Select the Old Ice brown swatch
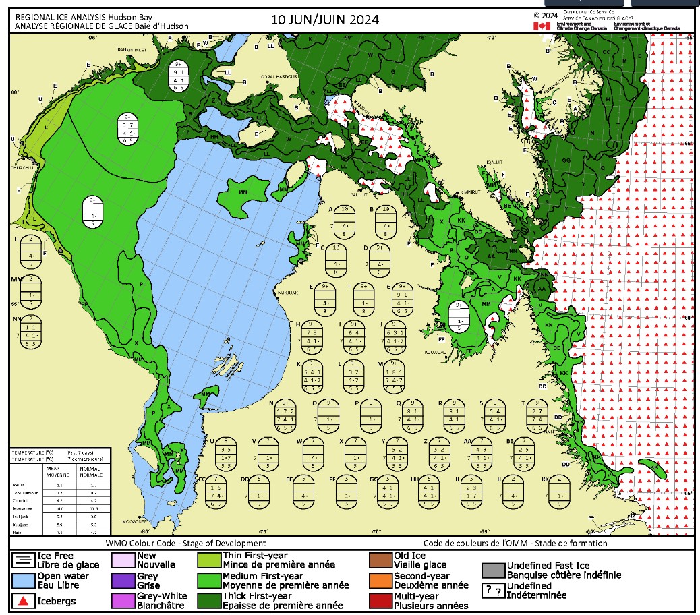 coord(380,560)
